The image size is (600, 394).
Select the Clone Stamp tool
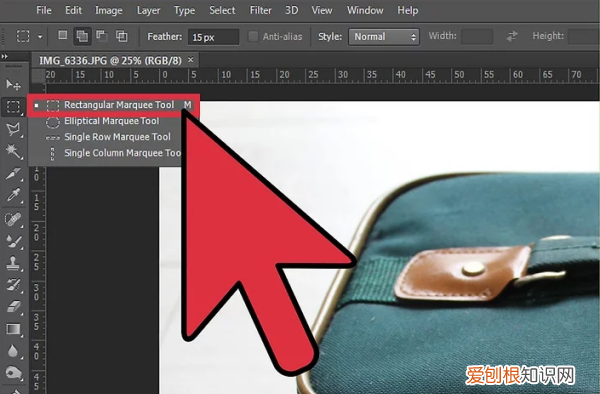[x=13, y=263]
